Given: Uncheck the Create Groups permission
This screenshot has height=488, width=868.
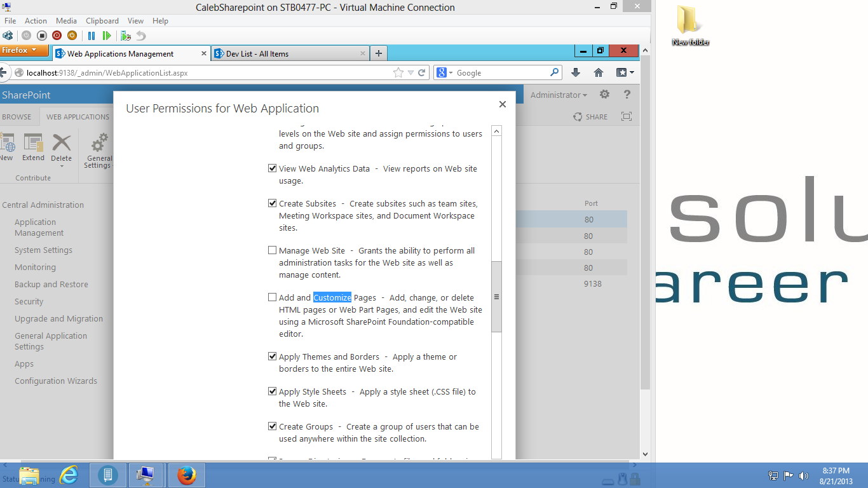Looking at the screenshot, I should [x=273, y=426].
